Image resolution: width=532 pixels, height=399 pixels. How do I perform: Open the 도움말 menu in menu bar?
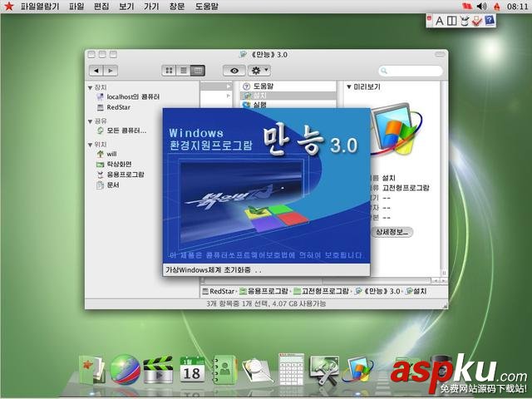(207, 7)
